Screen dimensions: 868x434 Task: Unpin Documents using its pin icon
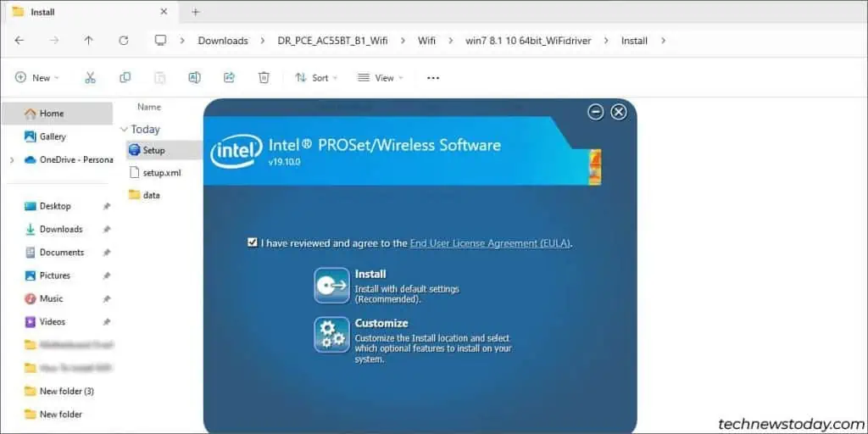107,253
